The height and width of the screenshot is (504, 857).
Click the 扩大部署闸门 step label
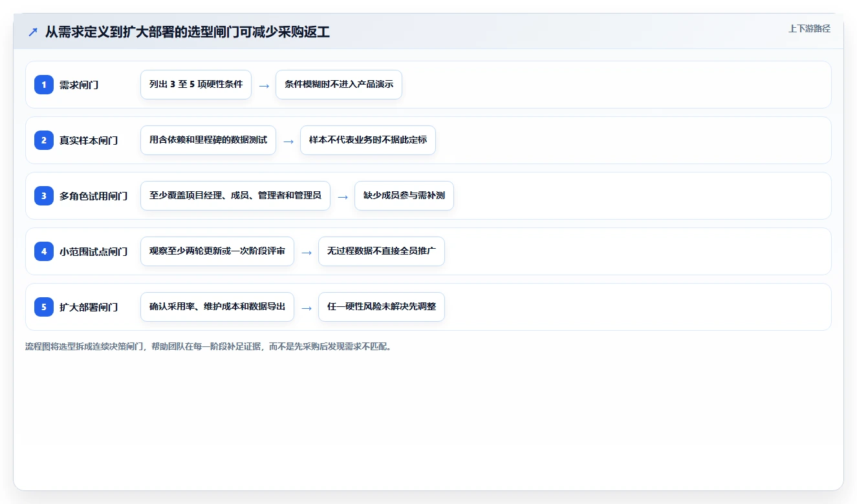point(89,307)
